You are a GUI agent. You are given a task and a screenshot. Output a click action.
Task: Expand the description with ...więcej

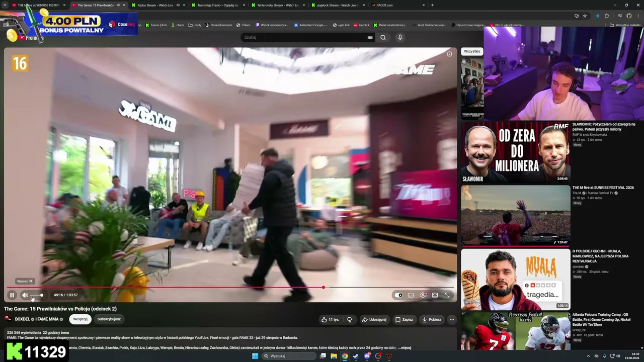coord(405,347)
